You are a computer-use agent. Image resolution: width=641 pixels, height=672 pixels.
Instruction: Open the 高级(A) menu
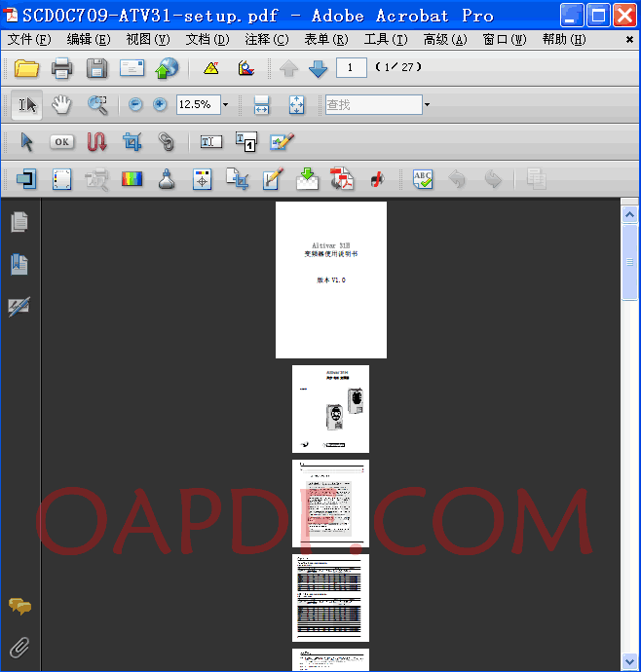tap(445, 39)
